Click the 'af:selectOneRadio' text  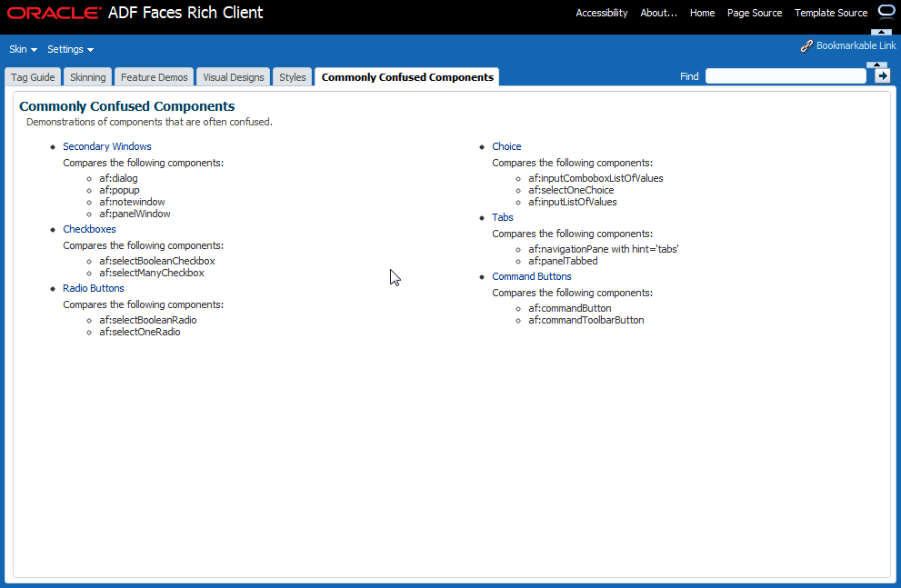pos(140,332)
